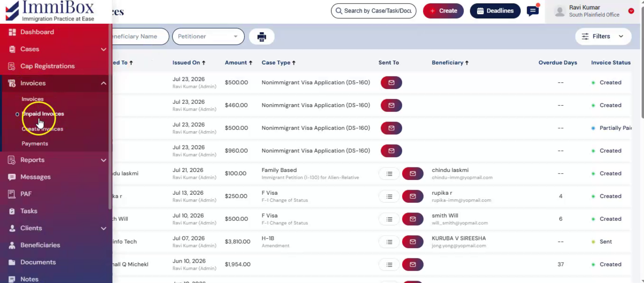Viewport: 644px width, 283px height.
Task: Click the Clients person icon
Action: [12, 228]
